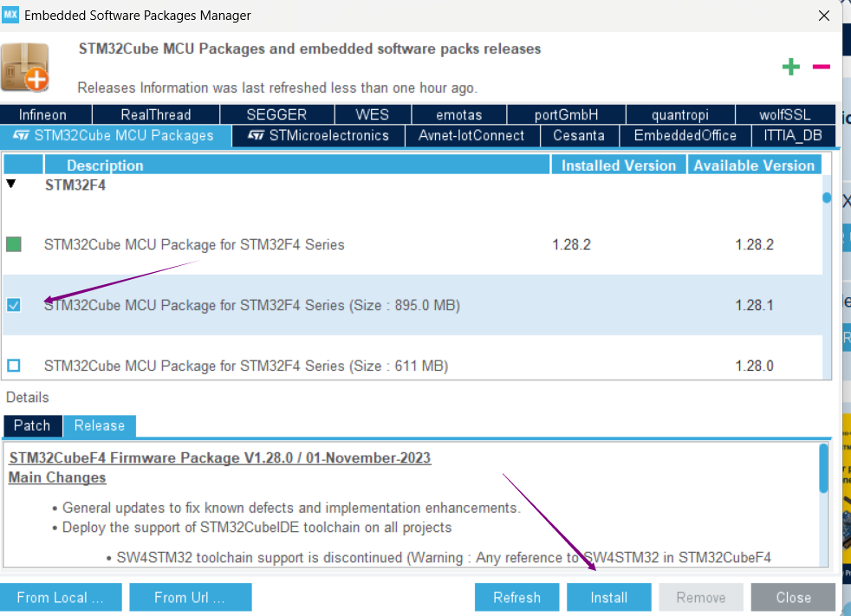The width and height of the screenshot is (851, 616).
Task: Select the STM32F4 group row label
Action: pyautogui.click(x=75, y=185)
